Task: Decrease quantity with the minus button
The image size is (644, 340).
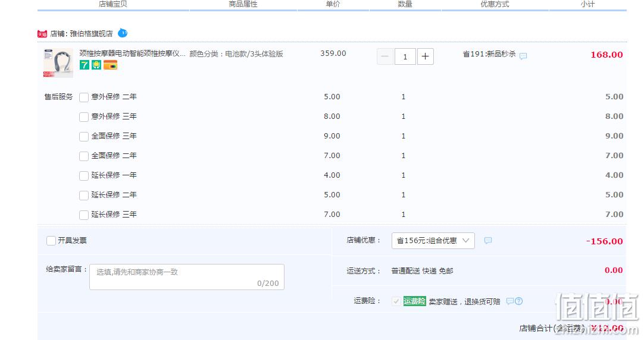Action: pos(385,56)
